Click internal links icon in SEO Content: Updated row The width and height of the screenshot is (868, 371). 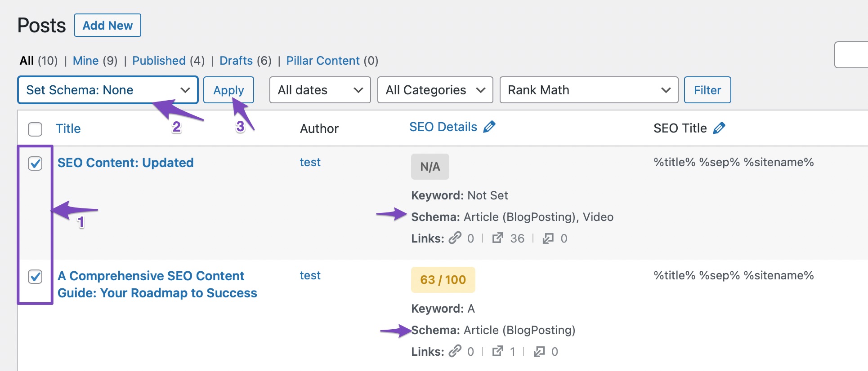coord(455,238)
